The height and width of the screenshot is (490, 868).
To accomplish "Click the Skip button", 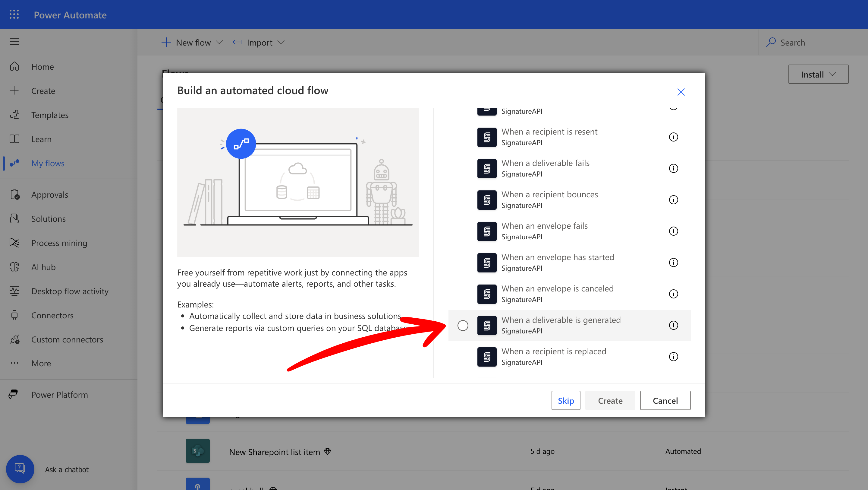I will (x=565, y=400).
